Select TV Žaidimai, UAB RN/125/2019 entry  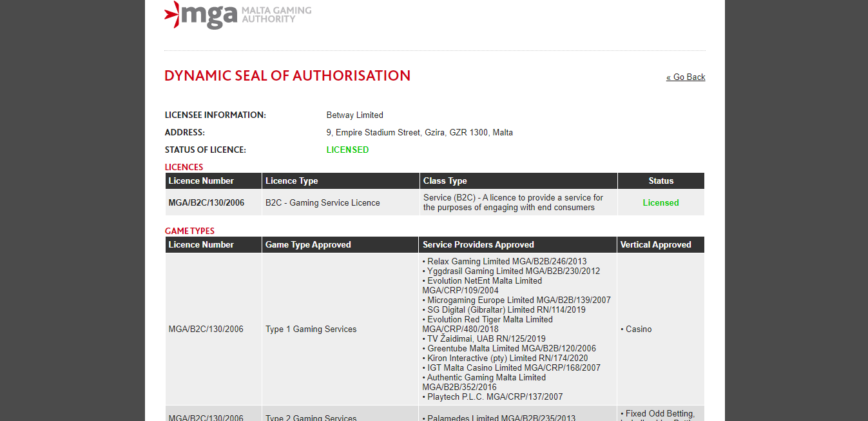tap(484, 339)
